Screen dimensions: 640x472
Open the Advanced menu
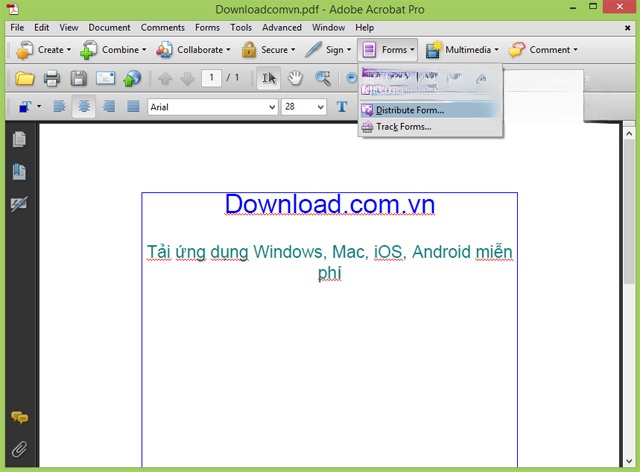(282, 27)
